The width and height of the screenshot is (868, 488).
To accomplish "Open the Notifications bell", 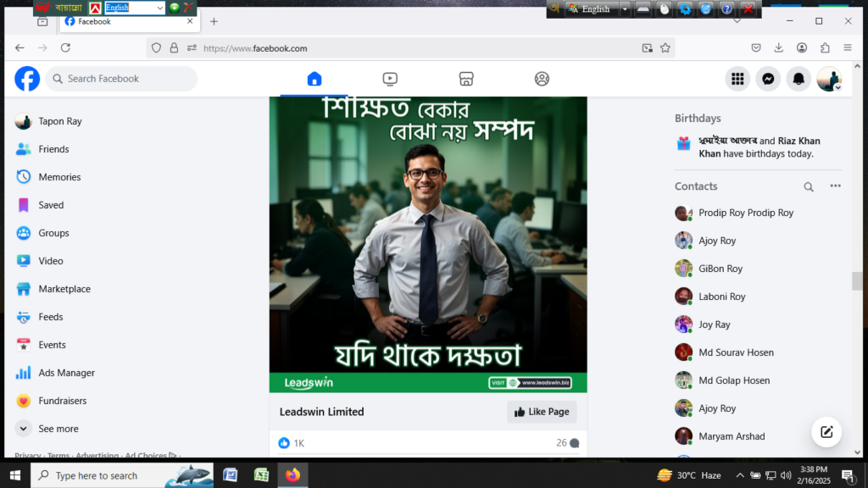I will click(x=798, y=78).
